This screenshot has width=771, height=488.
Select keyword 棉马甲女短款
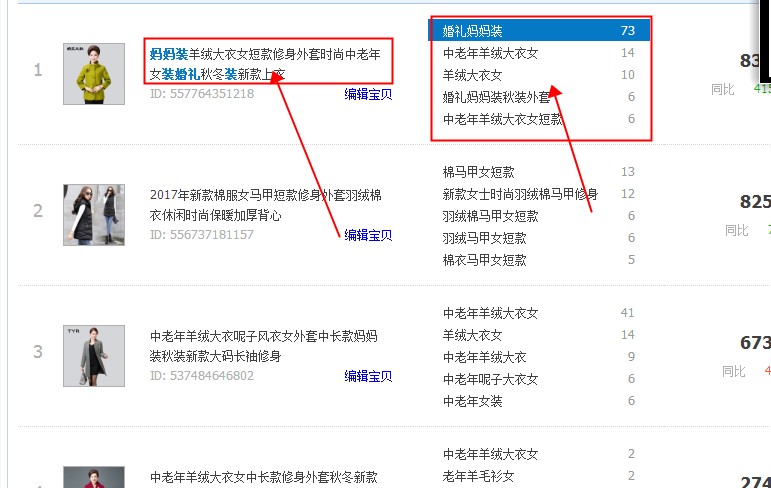click(478, 172)
